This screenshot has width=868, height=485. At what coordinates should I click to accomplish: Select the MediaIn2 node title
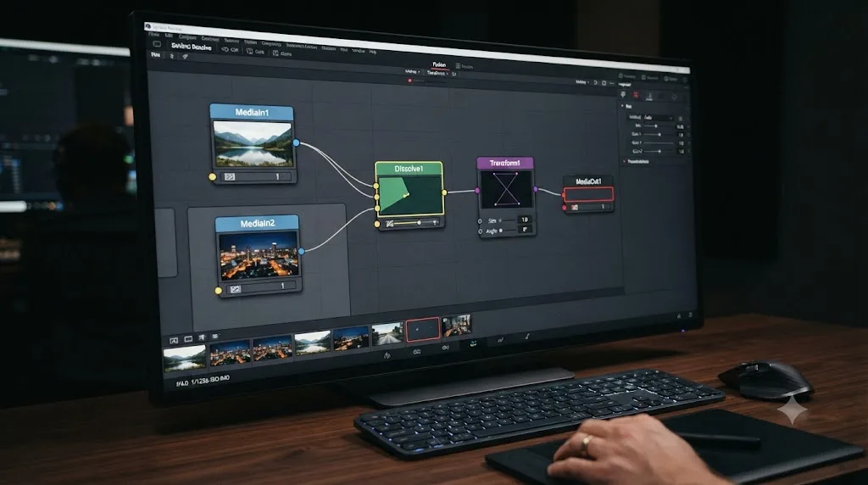258,224
